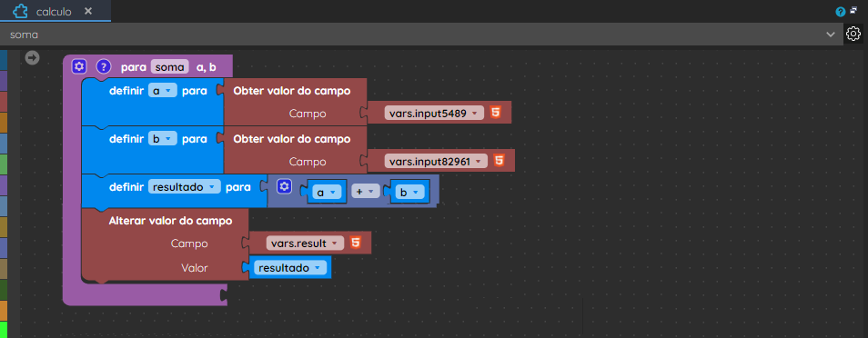
Task: Open the vars.input82961 field dropdown
Action: point(436,161)
